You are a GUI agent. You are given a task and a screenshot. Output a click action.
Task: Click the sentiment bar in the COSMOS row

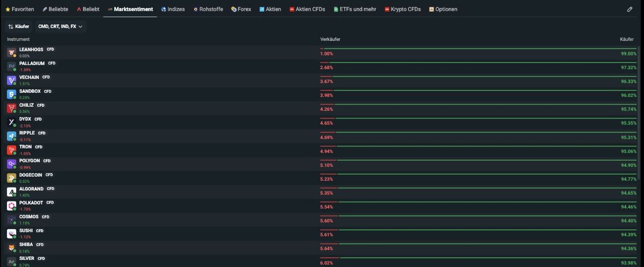point(478,216)
